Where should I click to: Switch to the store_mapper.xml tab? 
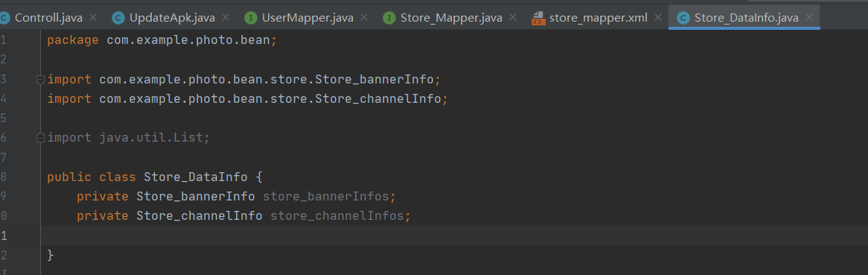coord(598,18)
